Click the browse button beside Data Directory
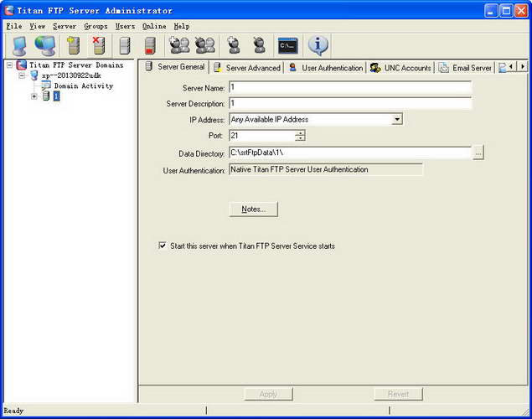Viewport: 532px width, 419px height. tap(478, 153)
